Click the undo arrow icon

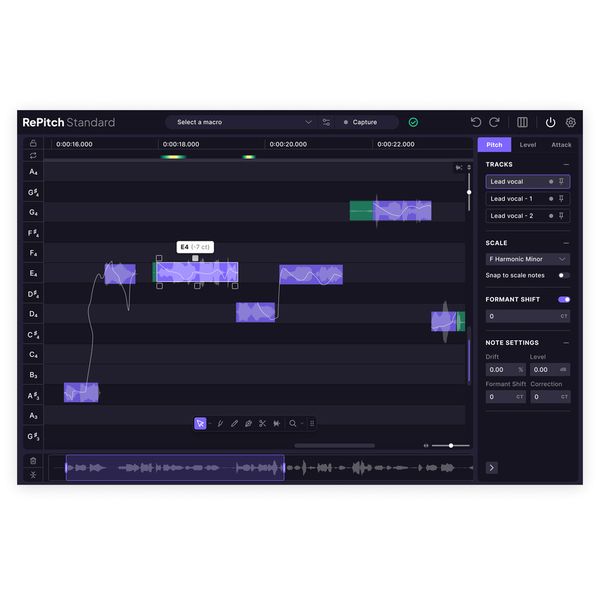coord(476,122)
